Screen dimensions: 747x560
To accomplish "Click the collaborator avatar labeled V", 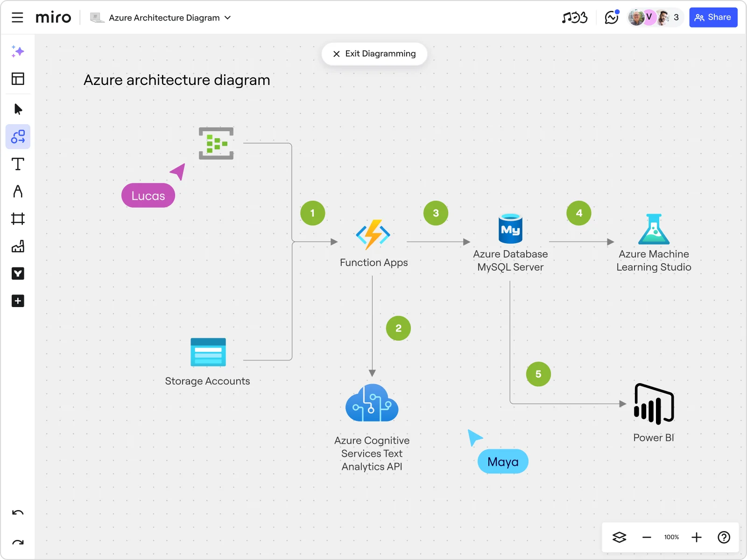I will (649, 18).
